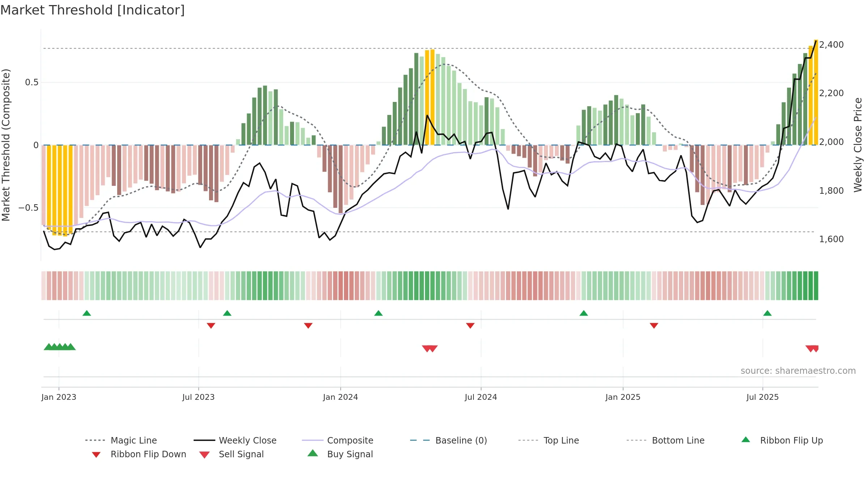Screen dimensions: 868x488
Task: Click the yellow bars at the far-right peak
Action: [x=813, y=93]
